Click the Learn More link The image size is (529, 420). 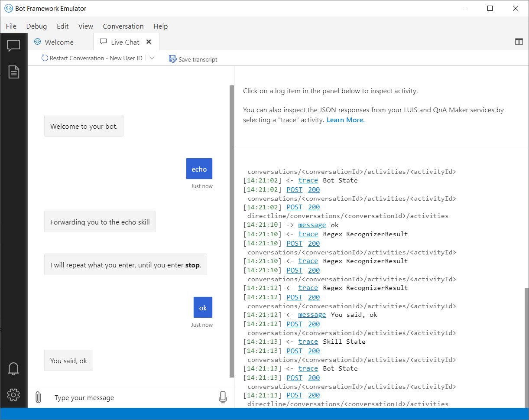[345, 120]
